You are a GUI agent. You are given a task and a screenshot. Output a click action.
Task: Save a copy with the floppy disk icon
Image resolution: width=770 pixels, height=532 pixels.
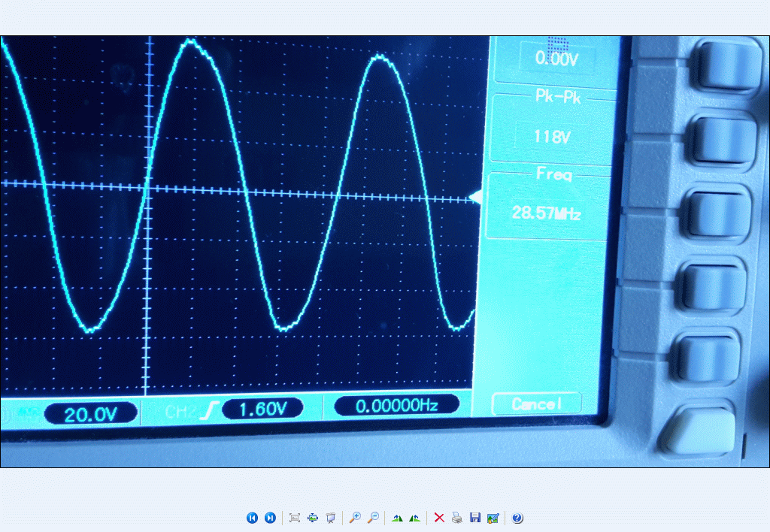point(474,518)
